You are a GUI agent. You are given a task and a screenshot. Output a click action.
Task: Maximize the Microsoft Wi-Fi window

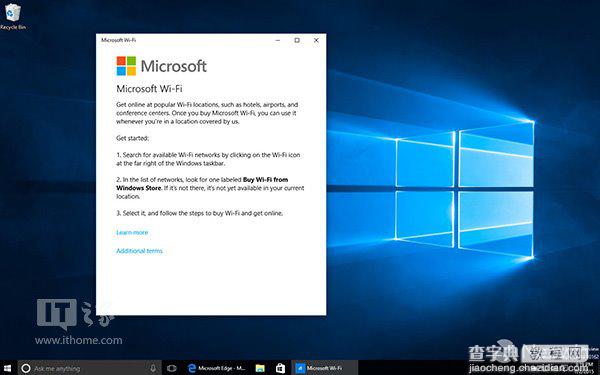click(297, 40)
